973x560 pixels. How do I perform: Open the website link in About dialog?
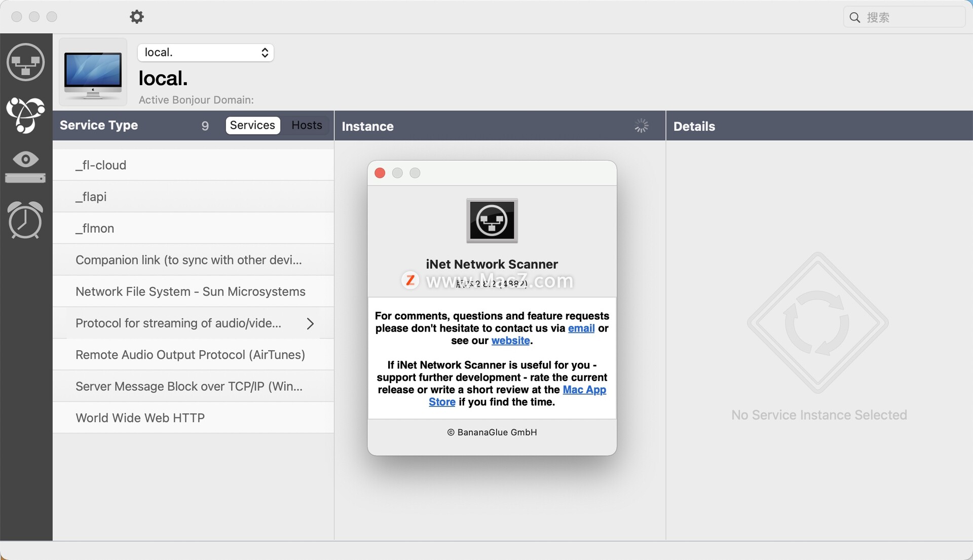(x=510, y=341)
